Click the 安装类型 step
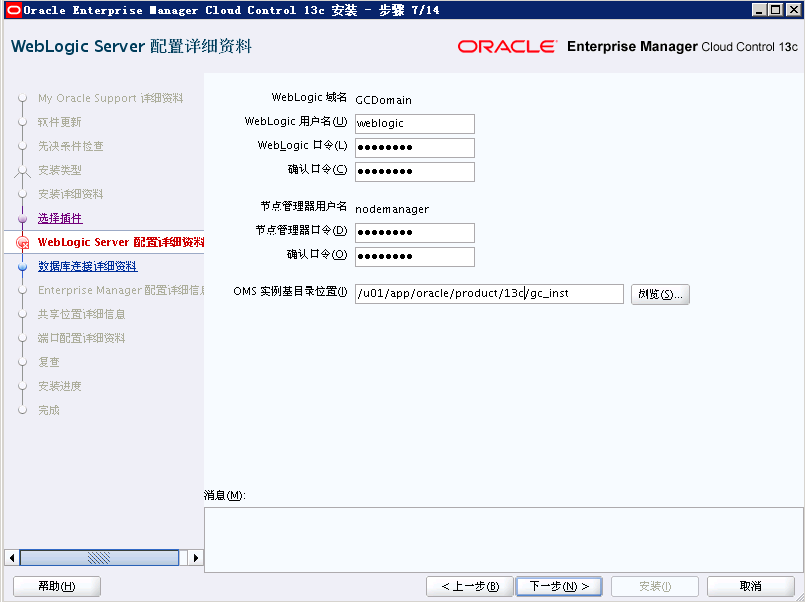Viewport: 805px width, 602px height. coord(60,170)
